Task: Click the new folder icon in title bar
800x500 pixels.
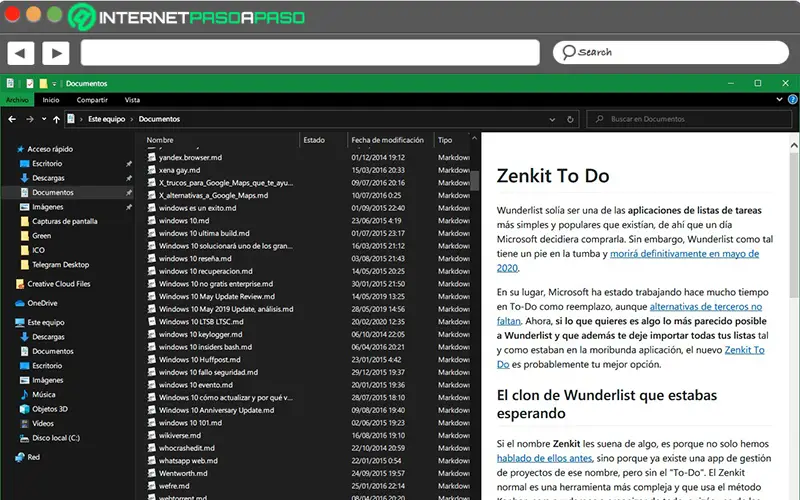Action: (43, 83)
